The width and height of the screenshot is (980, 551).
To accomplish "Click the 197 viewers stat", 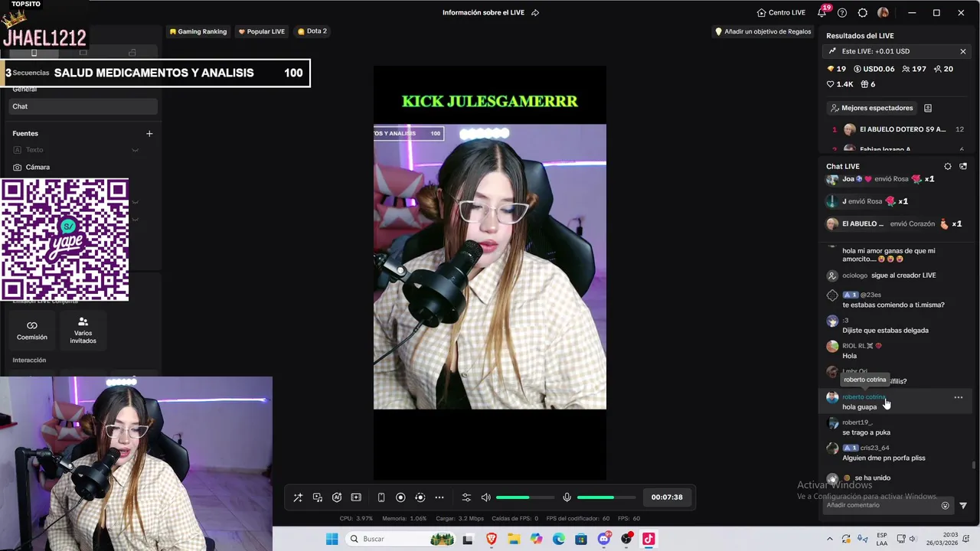I will click(x=914, y=69).
